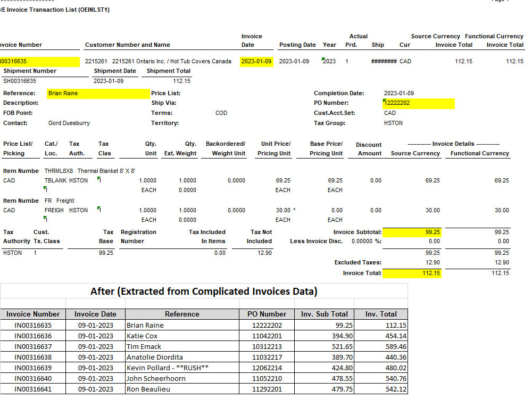Image resolution: width=532 pixels, height=399 pixels.
Task: Select the Ship cell showing hash marks
Action: pos(384,61)
